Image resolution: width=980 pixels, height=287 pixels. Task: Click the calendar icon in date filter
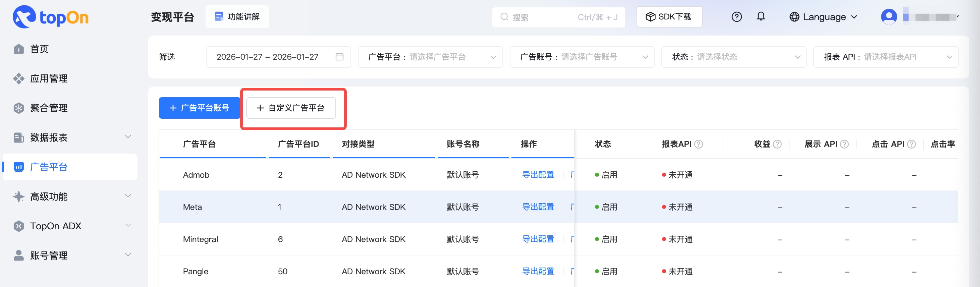tap(339, 57)
